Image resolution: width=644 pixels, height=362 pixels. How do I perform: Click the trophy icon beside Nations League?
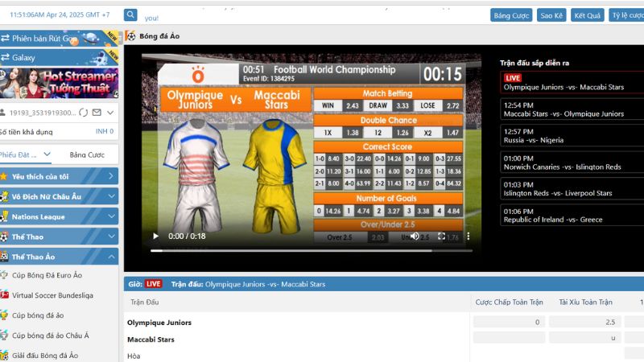pos(4,216)
